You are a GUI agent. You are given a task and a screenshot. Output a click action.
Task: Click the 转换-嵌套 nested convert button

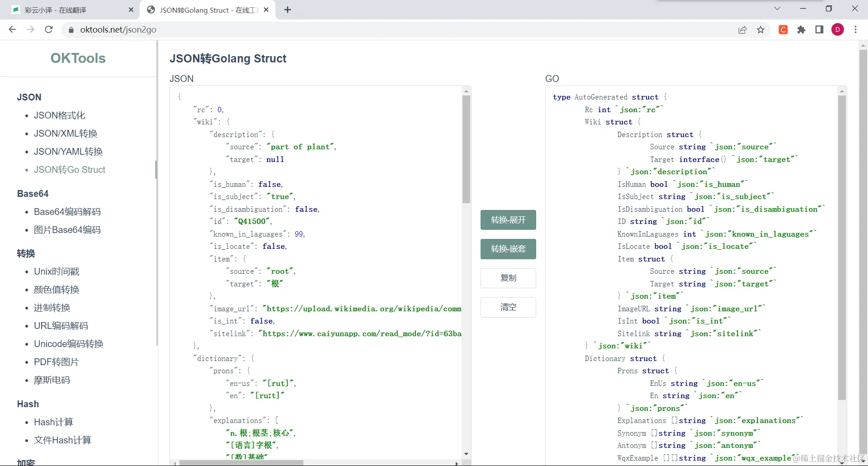tap(508, 249)
